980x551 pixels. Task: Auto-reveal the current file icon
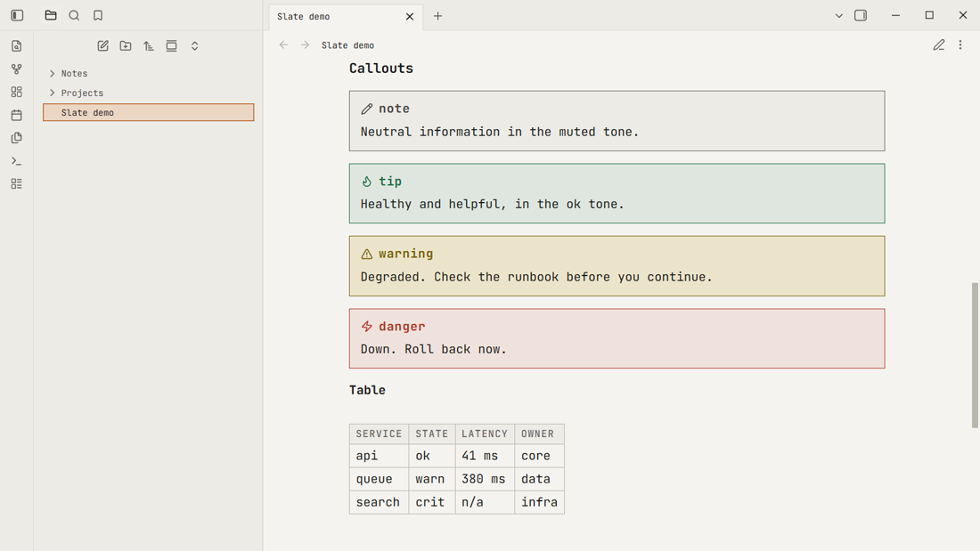(x=171, y=46)
